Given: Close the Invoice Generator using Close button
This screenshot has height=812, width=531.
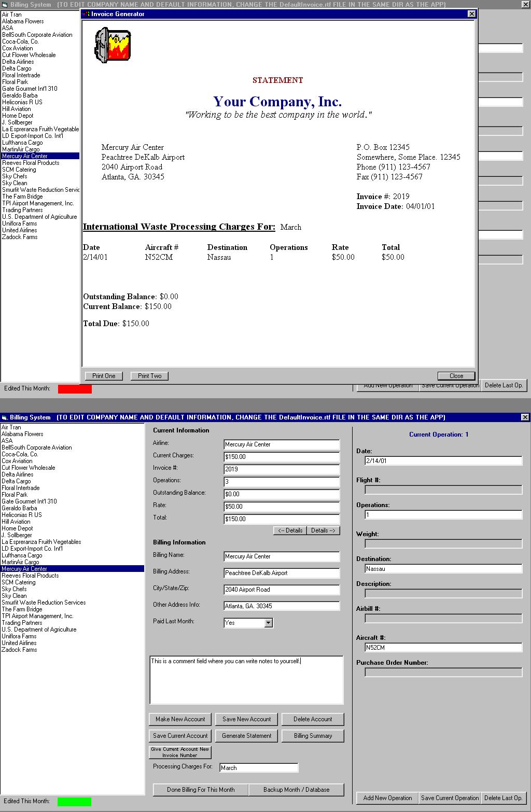Looking at the screenshot, I should (456, 376).
